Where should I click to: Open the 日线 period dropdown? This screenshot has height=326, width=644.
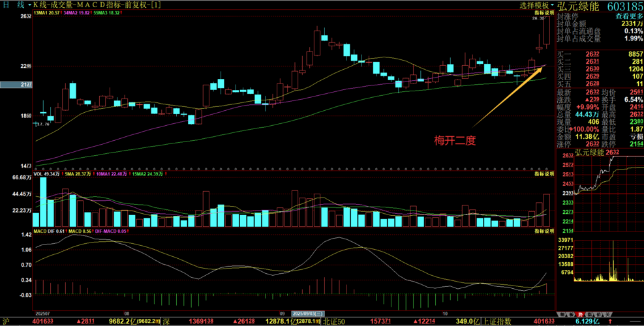(17, 5)
